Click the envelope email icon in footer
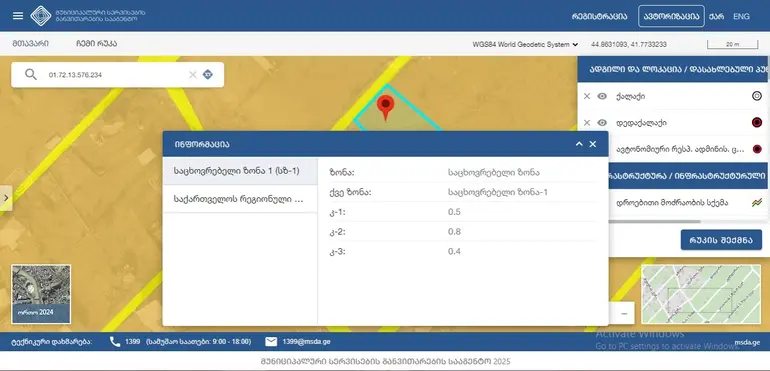Image resolution: width=770 pixels, height=371 pixels. point(271,342)
